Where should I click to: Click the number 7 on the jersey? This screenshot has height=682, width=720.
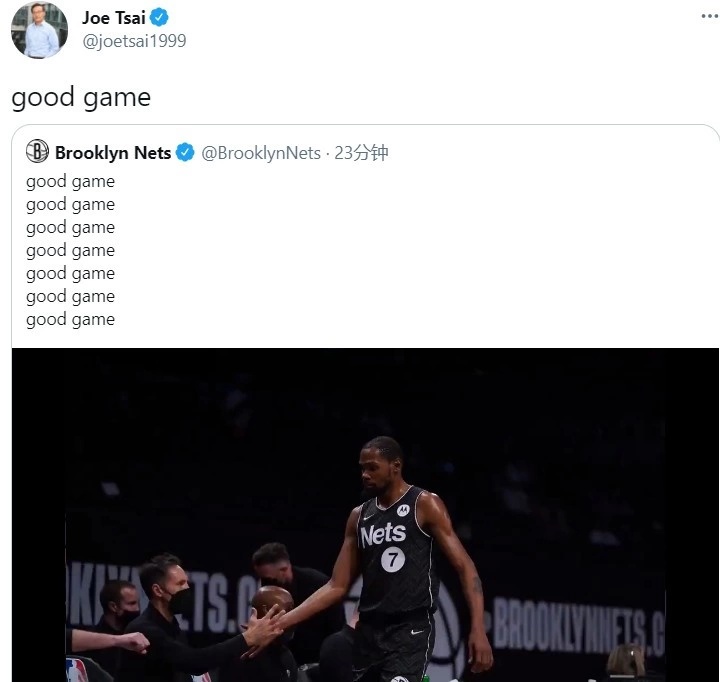click(x=393, y=560)
